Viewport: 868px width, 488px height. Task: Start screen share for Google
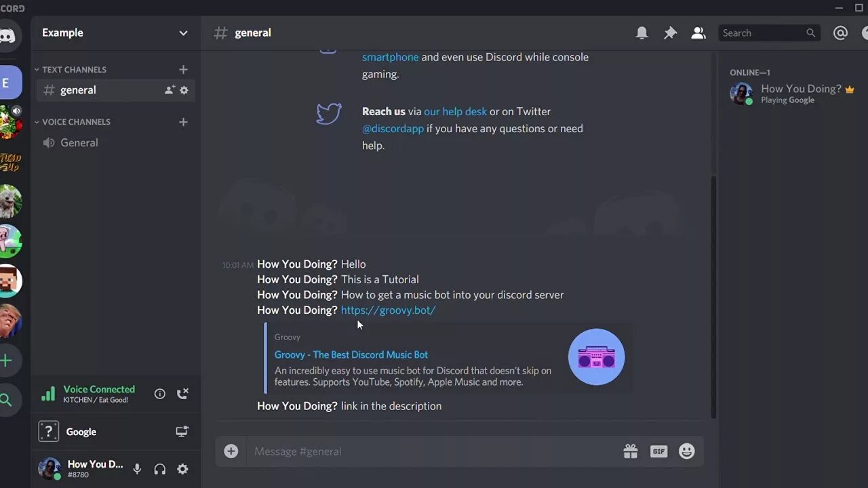[182, 432]
